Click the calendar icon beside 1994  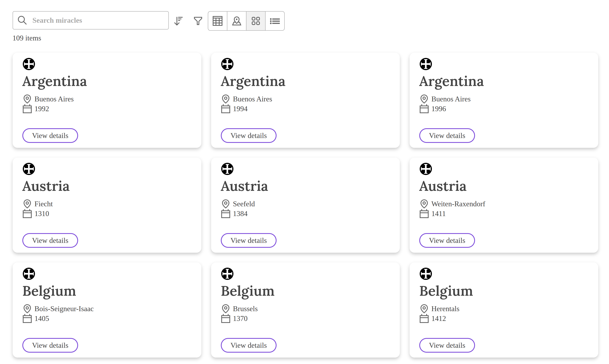pyautogui.click(x=226, y=109)
